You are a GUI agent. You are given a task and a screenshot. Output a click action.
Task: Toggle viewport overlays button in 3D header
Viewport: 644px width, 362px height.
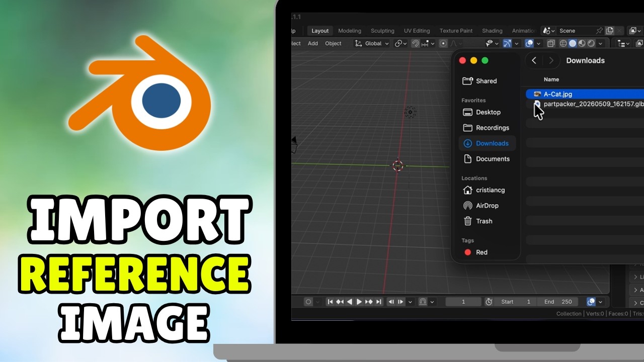[x=529, y=43]
